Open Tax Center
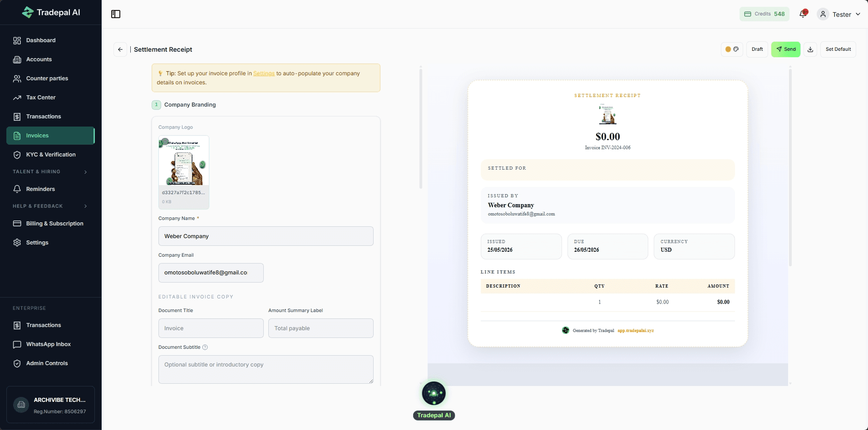 point(51,98)
